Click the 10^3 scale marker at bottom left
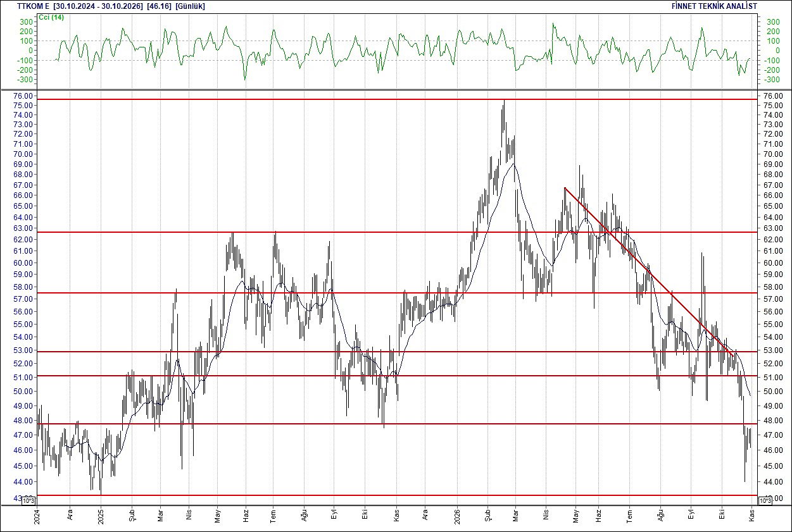Viewport: 792px width, 532px height. tap(30, 500)
